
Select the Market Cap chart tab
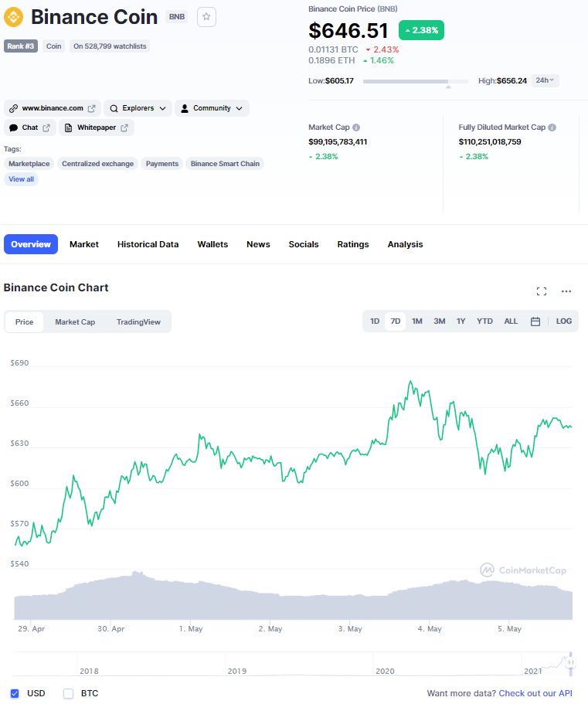[x=75, y=321]
